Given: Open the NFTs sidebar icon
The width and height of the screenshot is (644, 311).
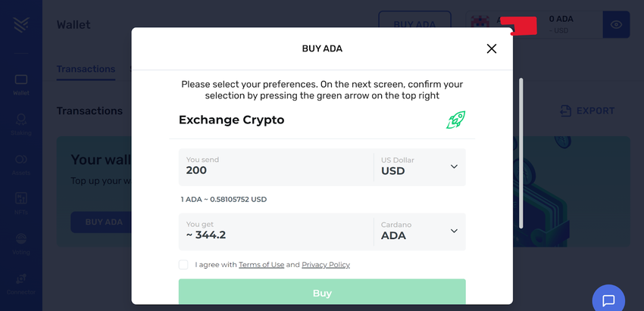Looking at the screenshot, I should (x=21, y=202).
